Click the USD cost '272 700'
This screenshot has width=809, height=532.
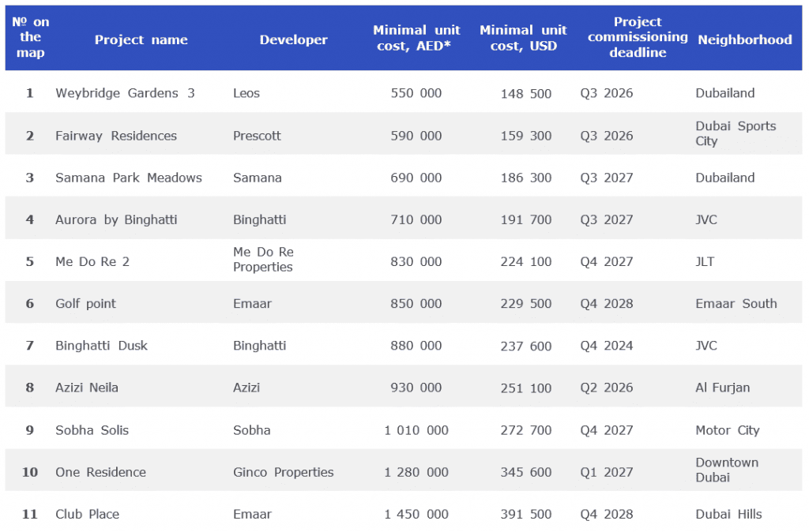[525, 430]
